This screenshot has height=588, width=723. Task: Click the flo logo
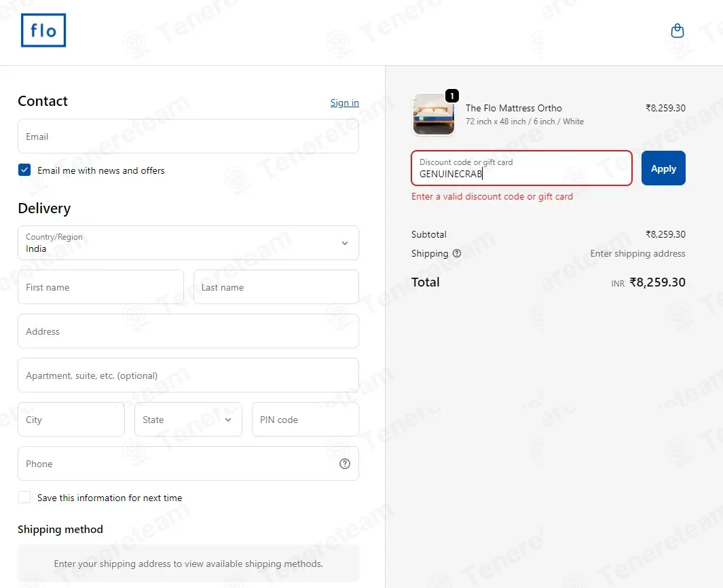pyautogui.click(x=43, y=31)
